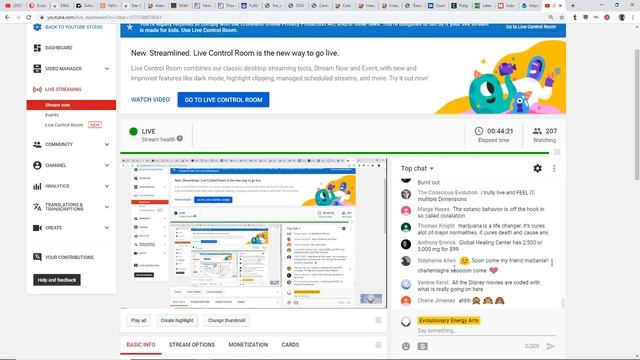The width and height of the screenshot is (640, 360).
Task: Bookmark this page with star icon
Action: coord(562,18)
